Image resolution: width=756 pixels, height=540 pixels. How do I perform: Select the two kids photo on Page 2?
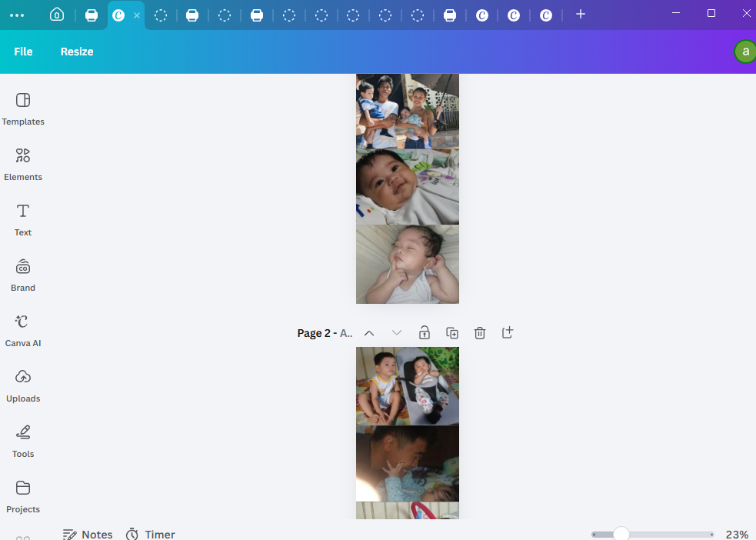(408, 386)
